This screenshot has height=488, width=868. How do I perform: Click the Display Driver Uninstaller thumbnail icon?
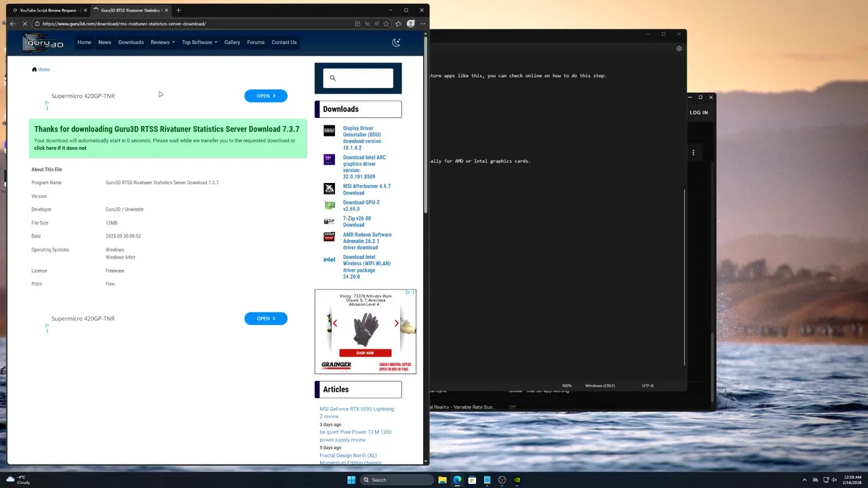[x=329, y=131]
